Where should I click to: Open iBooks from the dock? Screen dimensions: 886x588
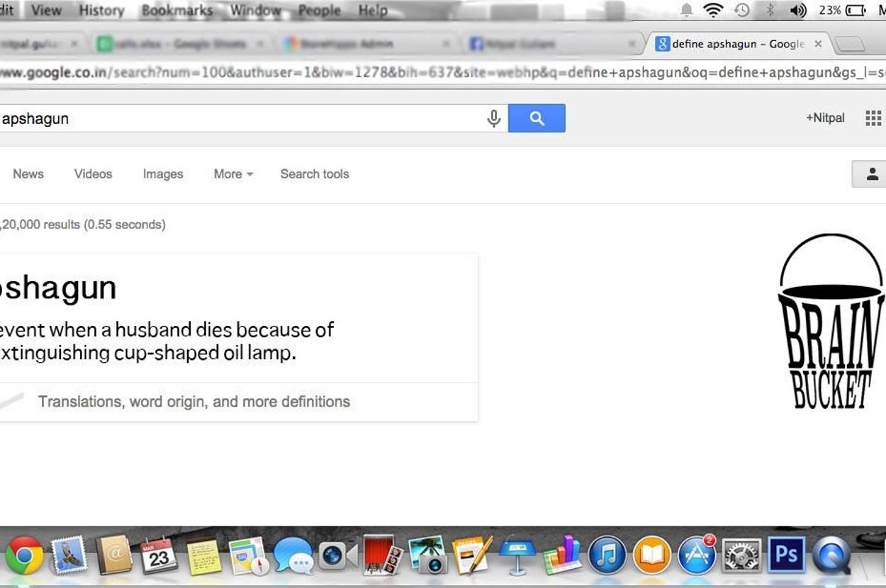click(651, 555)
